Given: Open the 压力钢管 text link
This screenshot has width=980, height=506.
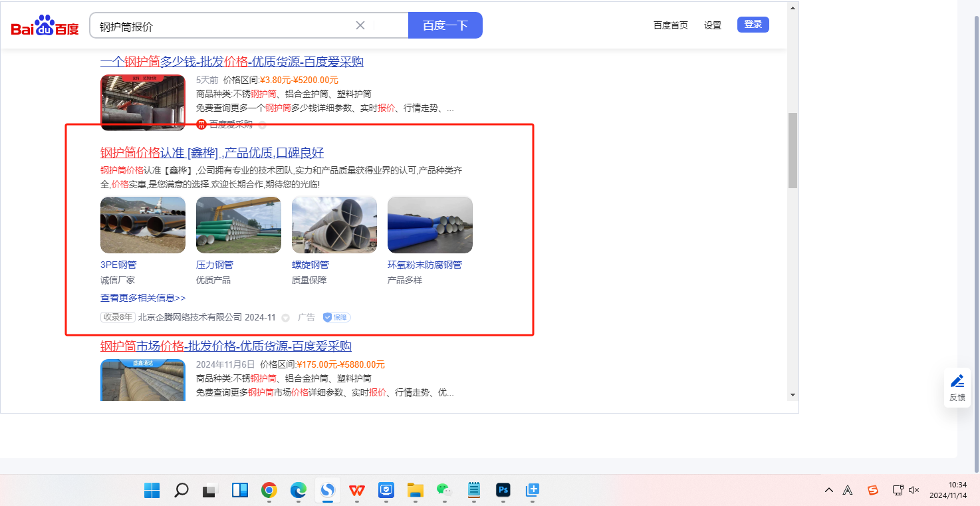Looking at the screenshot, I should pos(215,265).
